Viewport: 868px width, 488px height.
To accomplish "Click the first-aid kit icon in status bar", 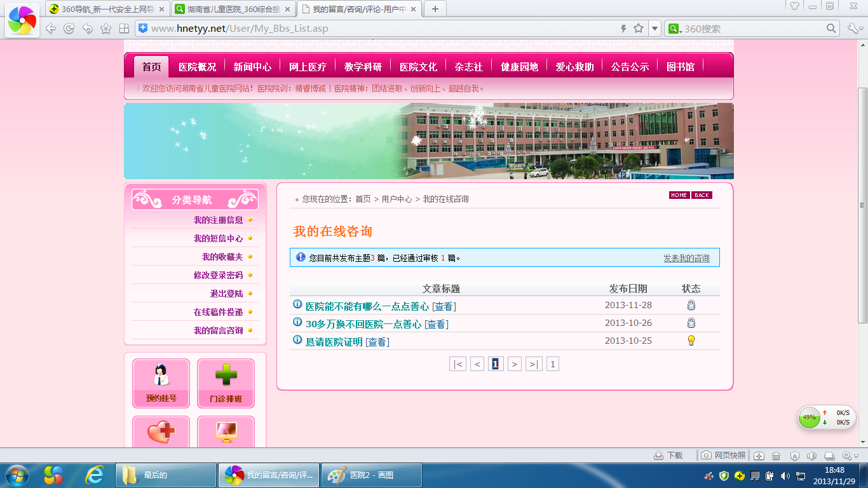I will click(x=759, y=456).
